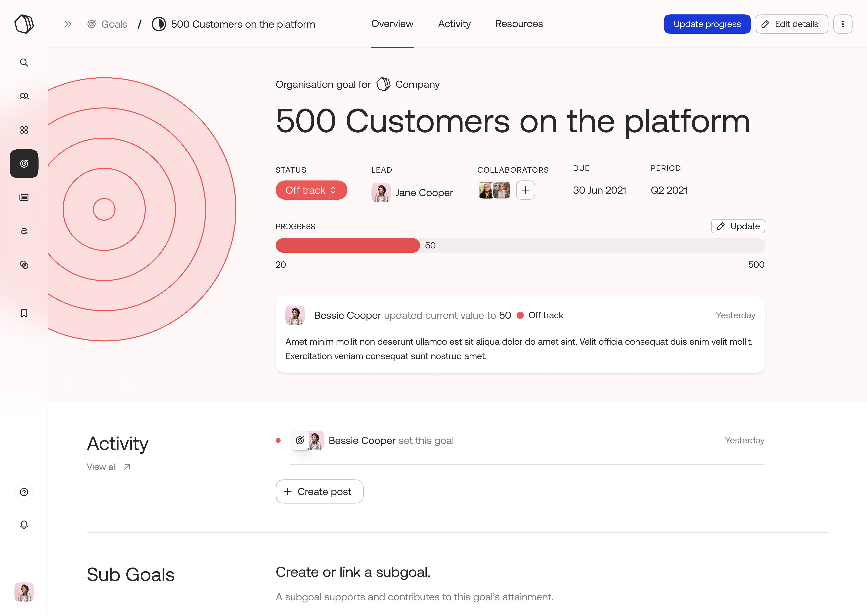Select the Goals target icon in sidebar

coord(24,163)
